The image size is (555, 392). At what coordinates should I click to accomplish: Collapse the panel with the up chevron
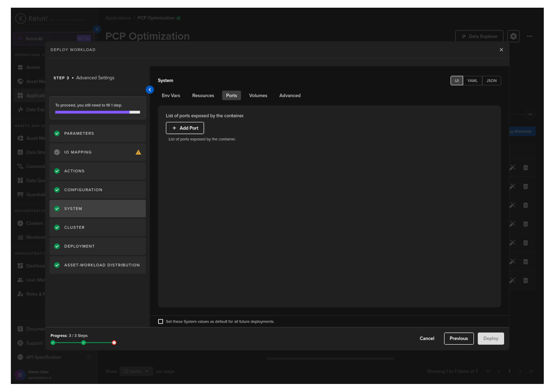tap(530, 114)
